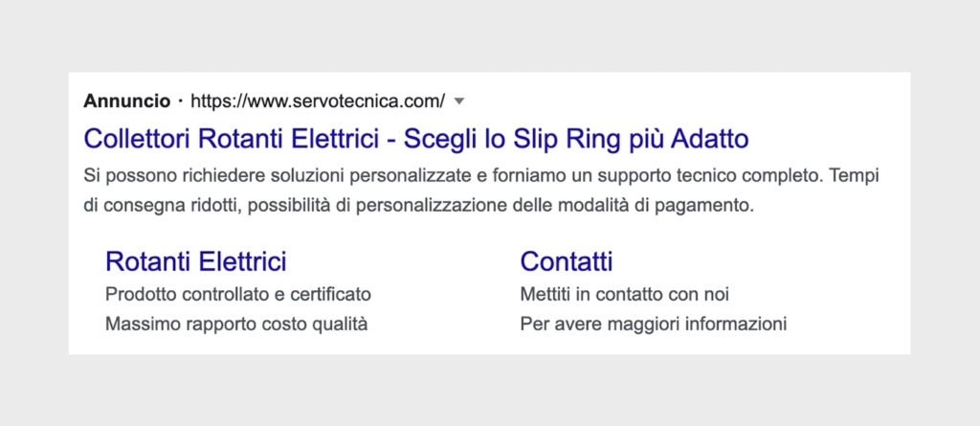Viewport: 980px width, 426px height.
Task: Open the Contatti sitelink
Action: pyautogui.click(x=567, y=260)
